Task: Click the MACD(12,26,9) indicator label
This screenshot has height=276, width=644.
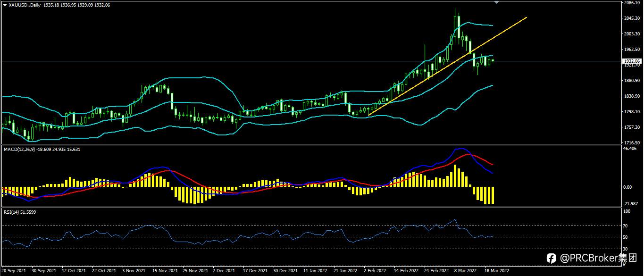Action: coord(18,149)
